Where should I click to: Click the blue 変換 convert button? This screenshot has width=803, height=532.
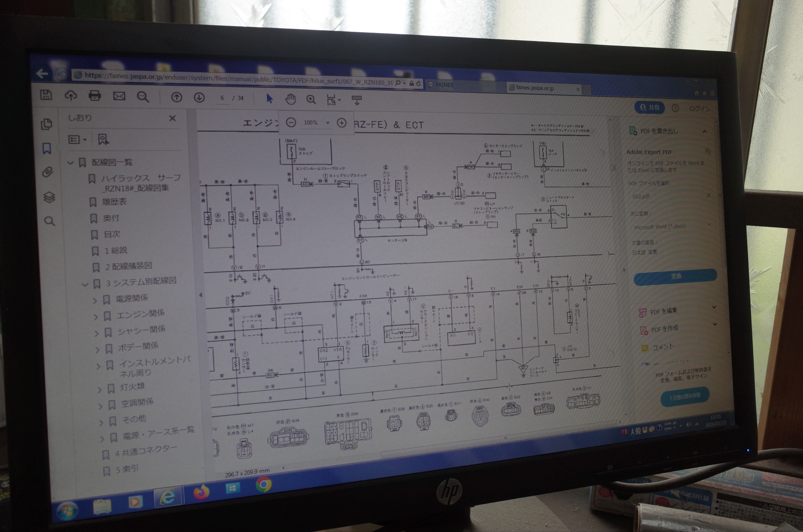[x=675, y=276]
